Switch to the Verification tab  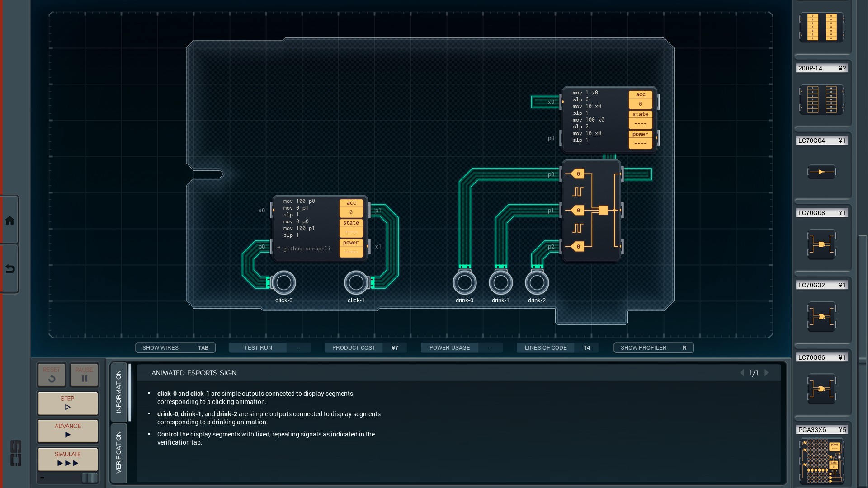(118, 452)
